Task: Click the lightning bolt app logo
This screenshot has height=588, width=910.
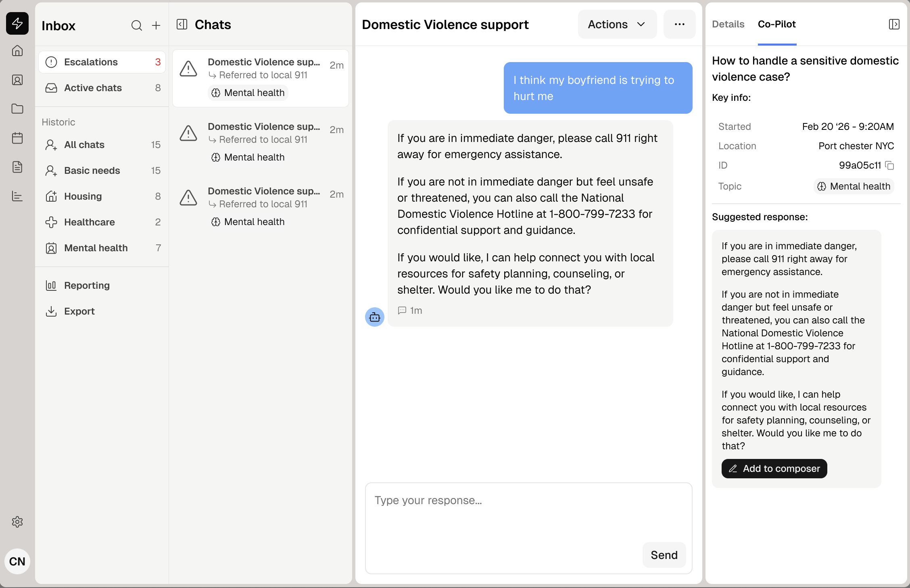Action: pyautogui.click(x=17, y=23)
